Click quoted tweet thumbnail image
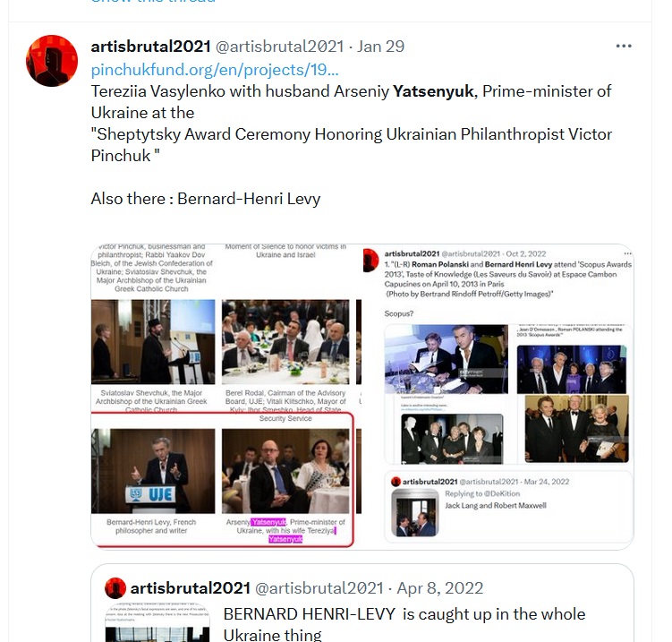Viewport: 672px width, 642px height. [157, 622]
